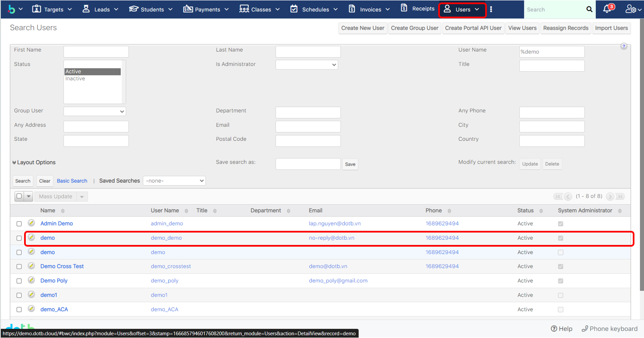Edit Admin Demo user via pencil icon
Screen dimensions: 644x338
pos(31,223)
